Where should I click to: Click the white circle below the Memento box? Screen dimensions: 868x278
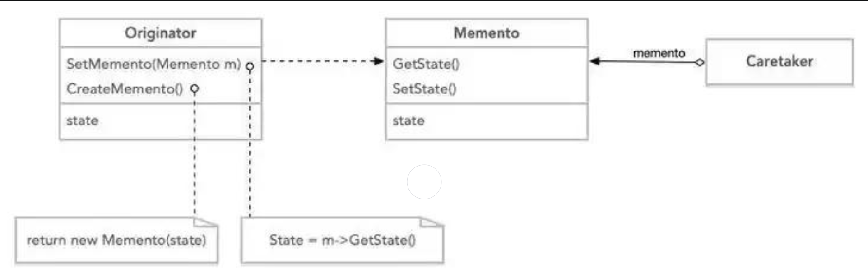[x=424, y=182]
